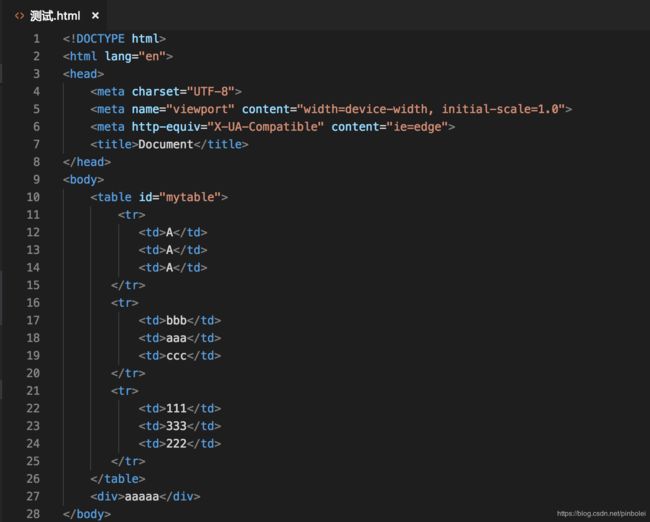
Task: Click the closing tr tag on line 15
Action: point(128,285)
